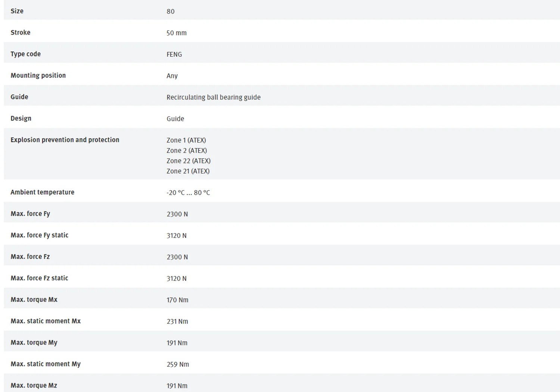Select the Ambient temperature range value

coord(188,193)
